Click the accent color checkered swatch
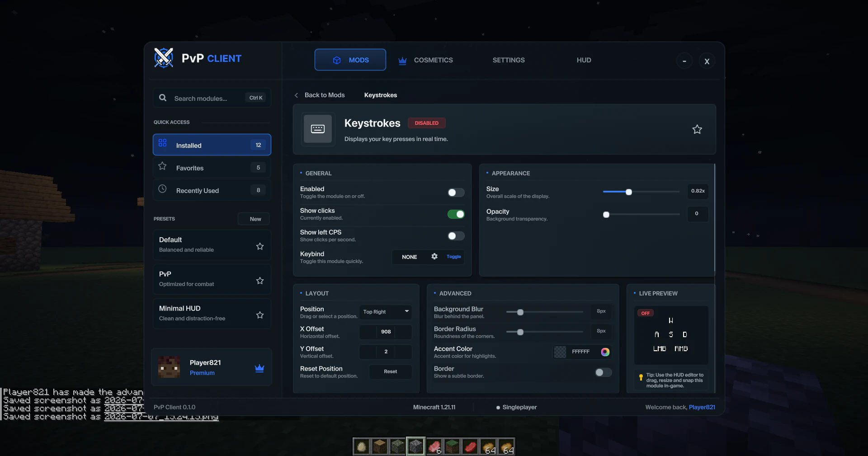The height and width of the screenshot is (456, 868). click(x=560, y=352)
